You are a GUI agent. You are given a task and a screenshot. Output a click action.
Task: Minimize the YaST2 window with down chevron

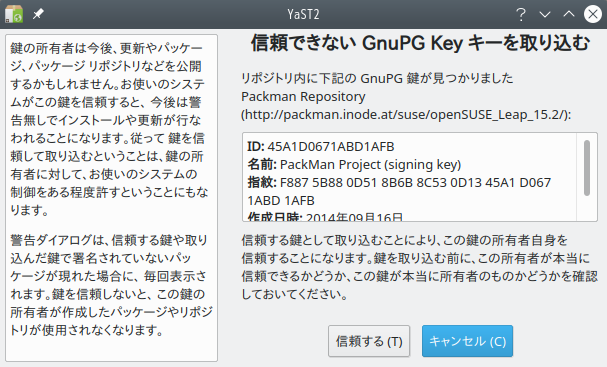tap(545, 14)
